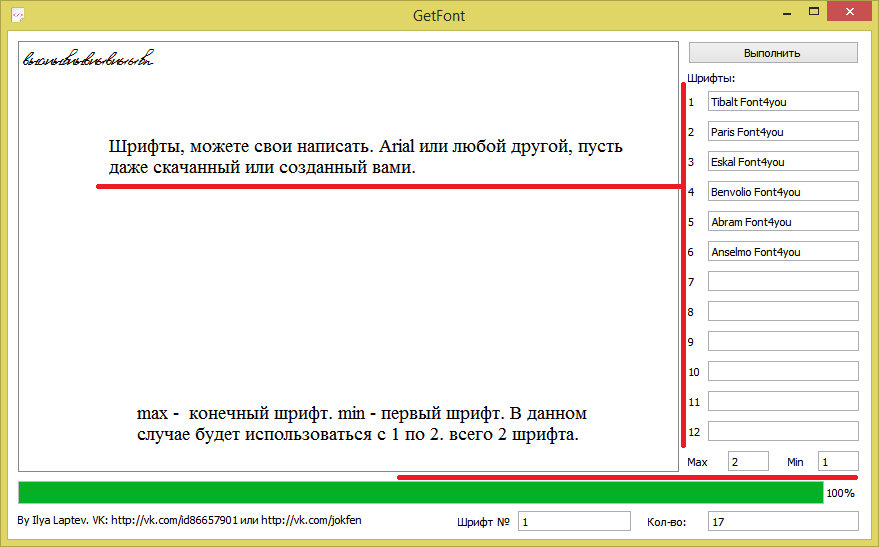This screenshot has height=547, width=879.
Task: Select the Tibalt Font4you font field
Action: pos(782,101)
